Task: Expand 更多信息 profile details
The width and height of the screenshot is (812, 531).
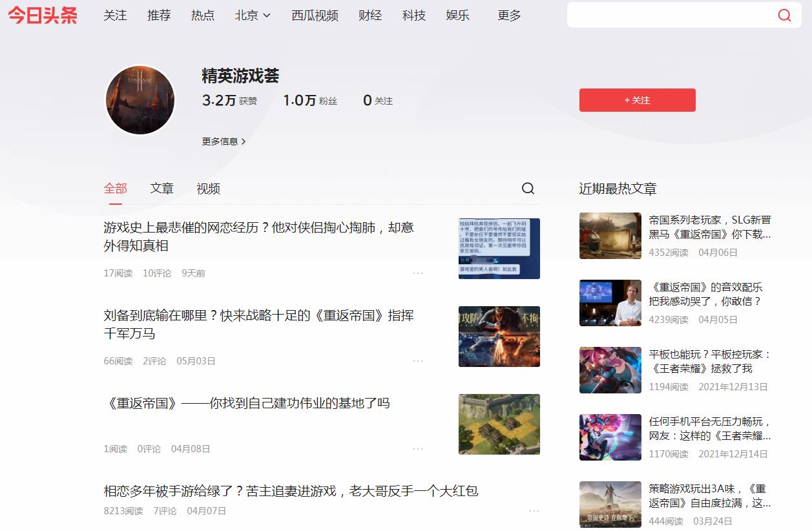Action: click(x=224, y=141)
